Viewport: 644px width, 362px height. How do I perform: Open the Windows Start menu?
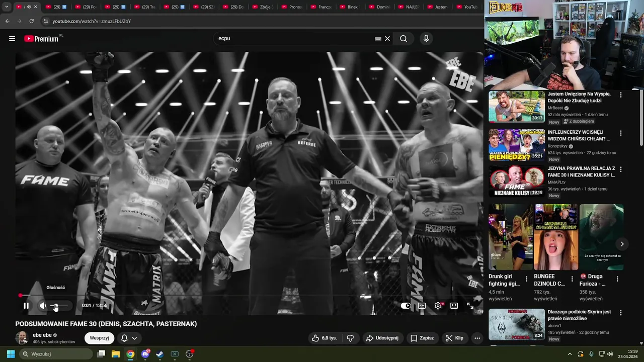click(11, 354)
